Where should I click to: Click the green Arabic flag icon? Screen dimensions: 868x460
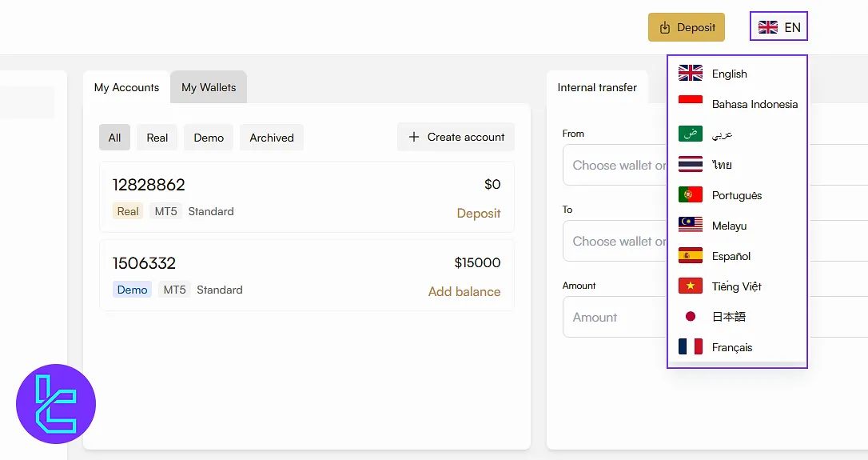[690, 134]
